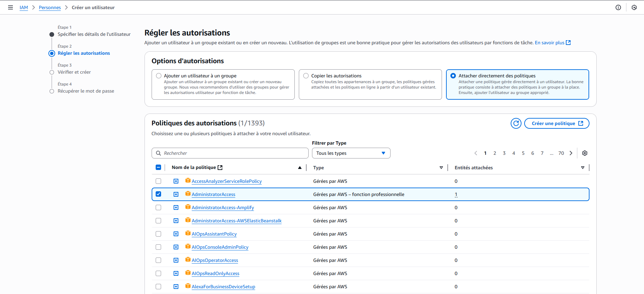The height and width of the screenshot is (294, 644).
Task: Click the external link icon beside En savoir plus
Action: tap(569, 43)
